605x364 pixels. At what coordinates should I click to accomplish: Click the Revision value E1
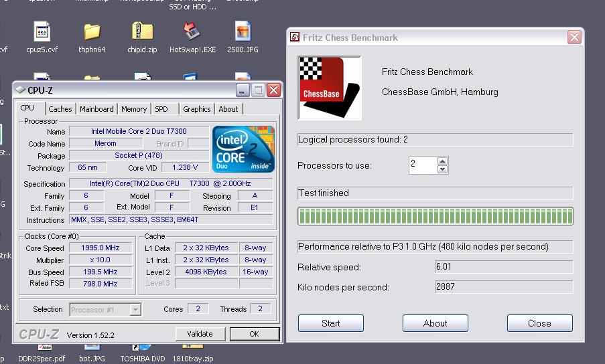point(255,207)
